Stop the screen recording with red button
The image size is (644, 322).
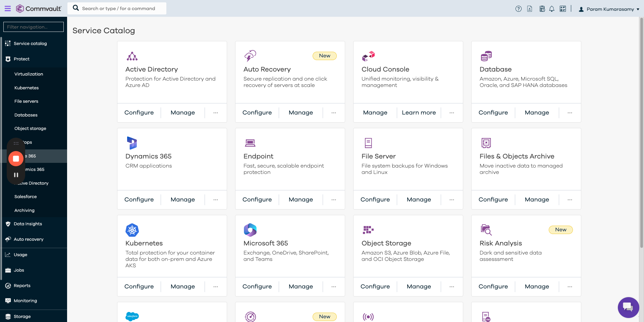click(16, 158)
